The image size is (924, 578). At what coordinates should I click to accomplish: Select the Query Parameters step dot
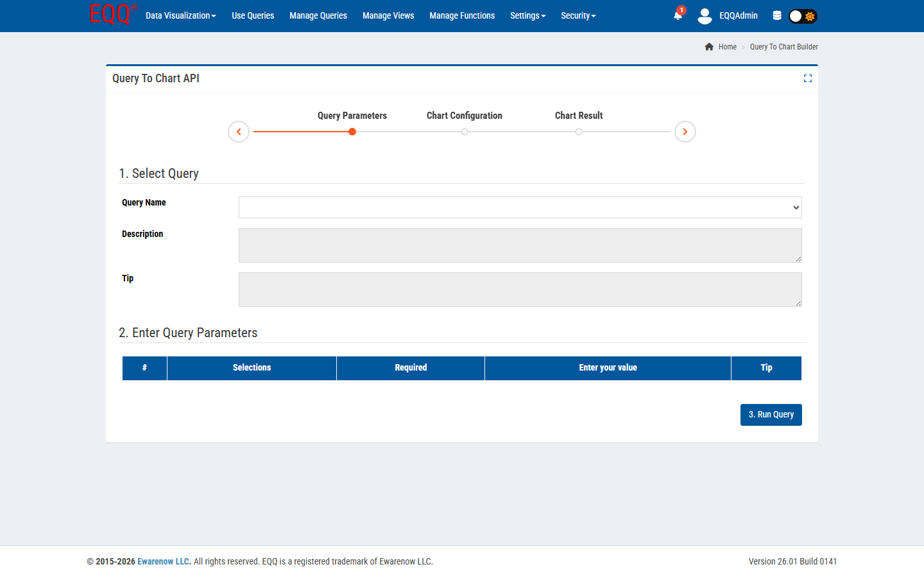pyautogui.click(x=352, y=131)
